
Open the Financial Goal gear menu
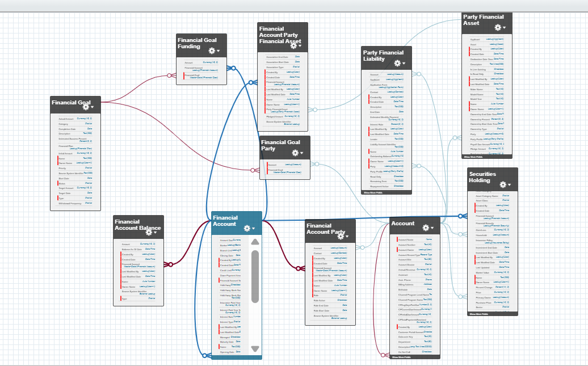pos(89,107)
